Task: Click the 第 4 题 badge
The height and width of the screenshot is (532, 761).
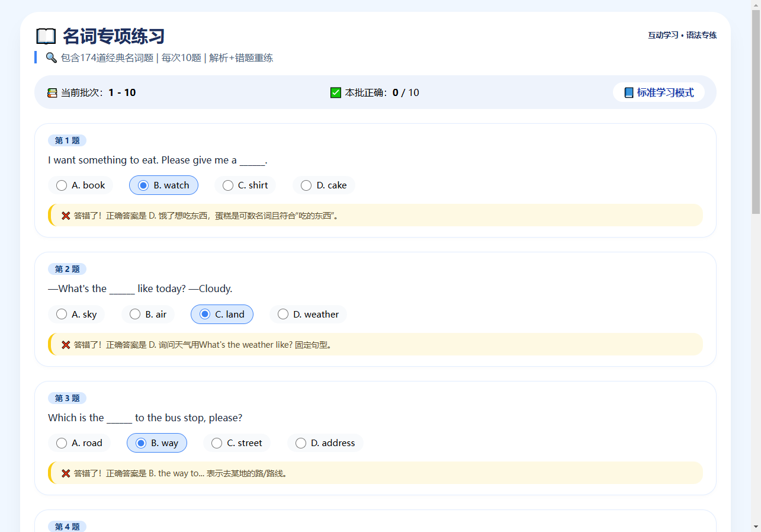Action: pyautogui.click(x=67, y=527)
